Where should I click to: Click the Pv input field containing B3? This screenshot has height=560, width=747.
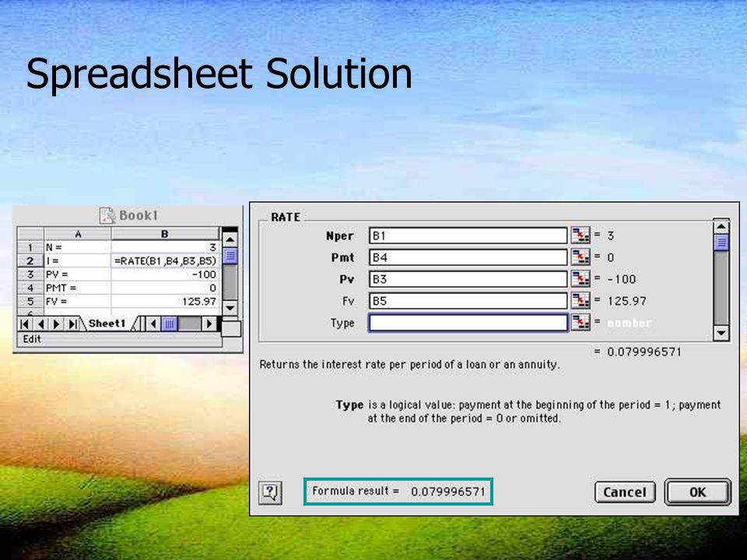pyautogui.click(x=468, y=279)
